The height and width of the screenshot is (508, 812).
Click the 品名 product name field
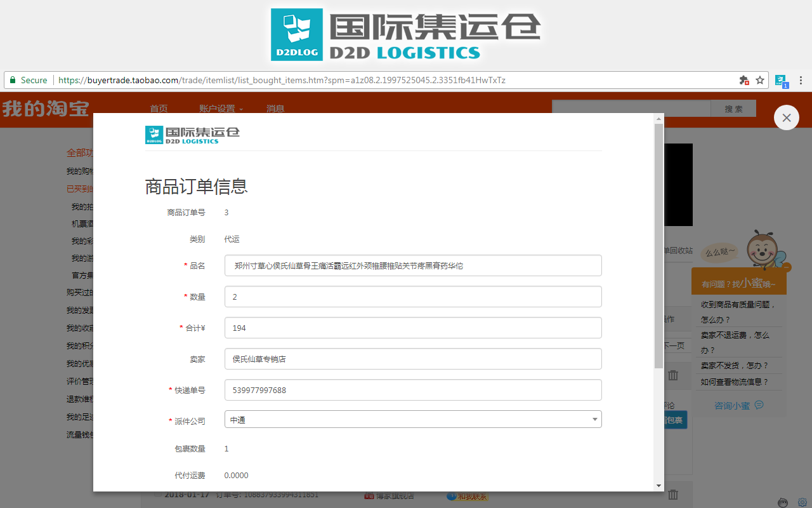pos(413,265)
